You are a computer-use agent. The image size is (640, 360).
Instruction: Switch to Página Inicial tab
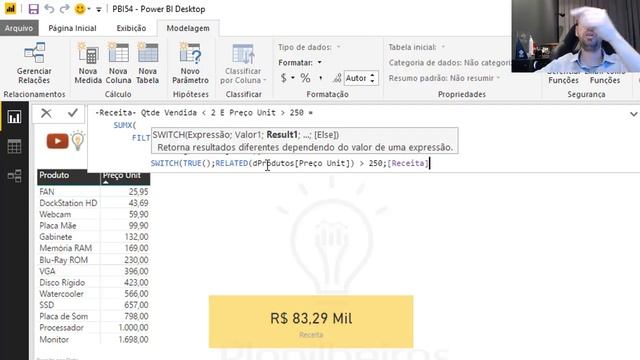point(72,28)
